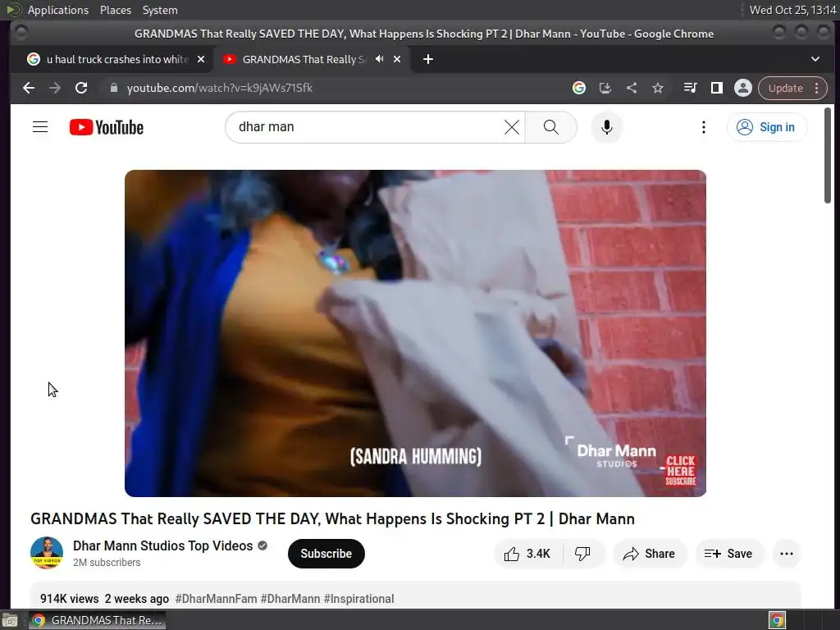This screenshot has width=840, height=630.
Task: Focus the YouTube search field
Action: click(370, 127)
